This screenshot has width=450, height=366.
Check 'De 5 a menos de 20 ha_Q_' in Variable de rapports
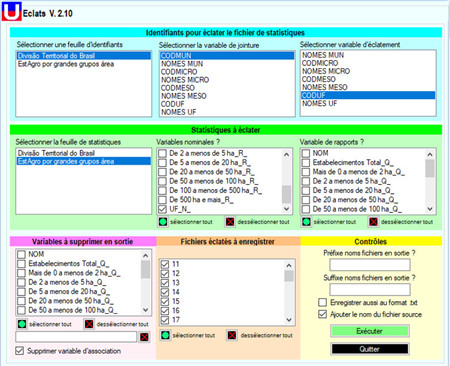point(306,191)
